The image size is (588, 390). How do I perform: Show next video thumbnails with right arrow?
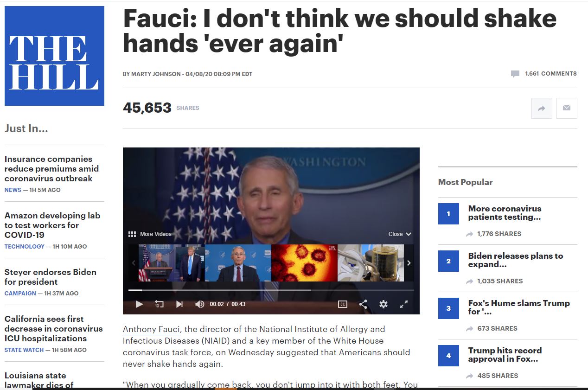[409, 263]
